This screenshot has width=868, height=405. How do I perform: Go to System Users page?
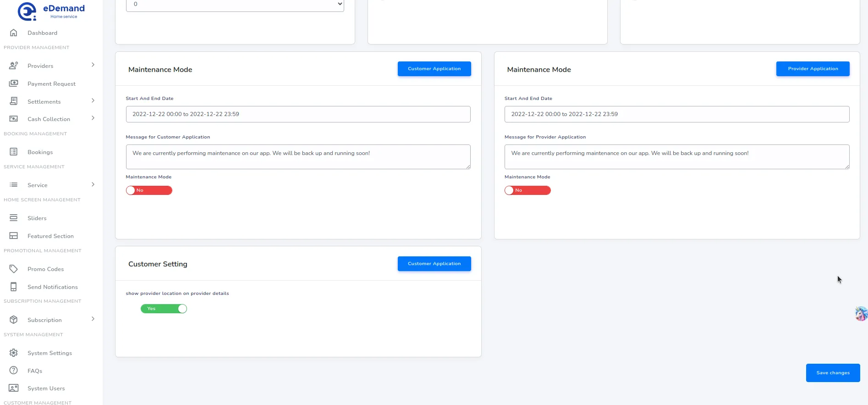click(x=46, y=388)
